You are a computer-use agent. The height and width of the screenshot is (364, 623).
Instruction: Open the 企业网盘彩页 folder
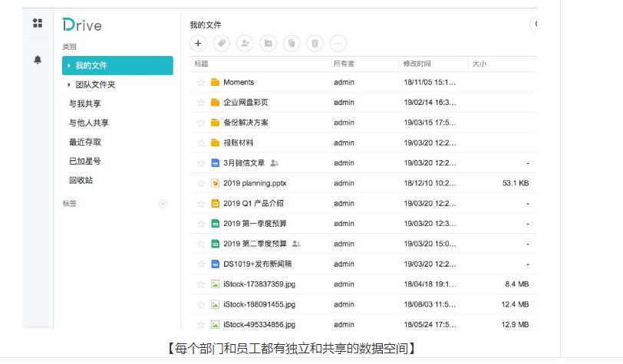tap(246, 102)
